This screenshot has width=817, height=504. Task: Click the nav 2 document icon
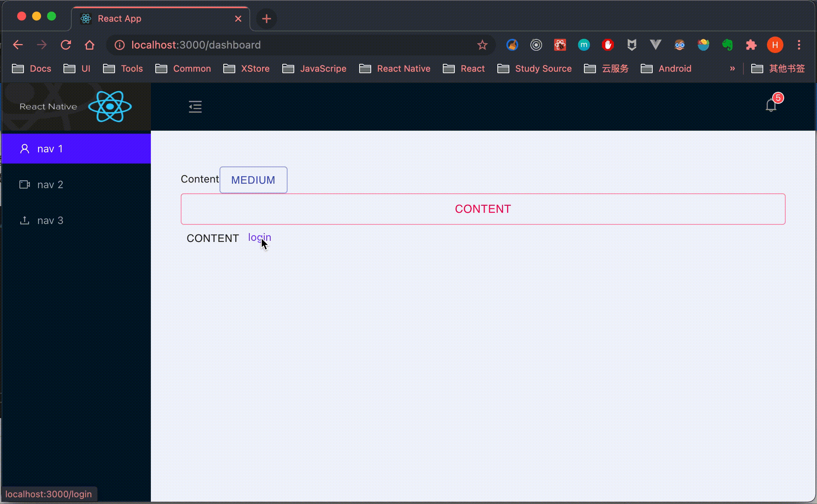click(x=25, y=184)
